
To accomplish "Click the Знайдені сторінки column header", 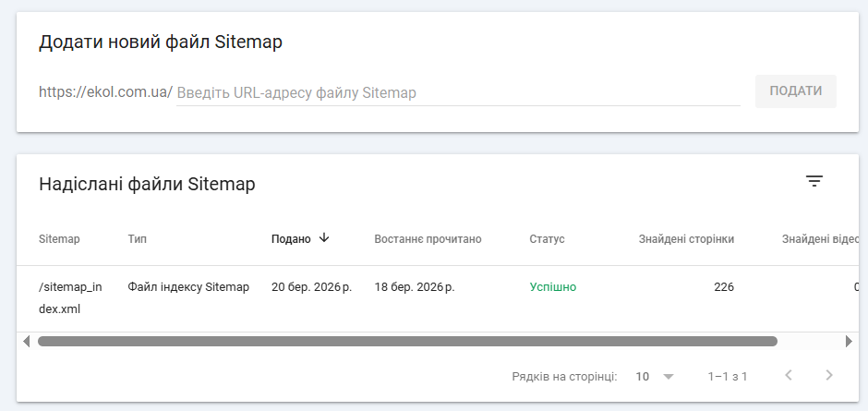I will 686,239.
